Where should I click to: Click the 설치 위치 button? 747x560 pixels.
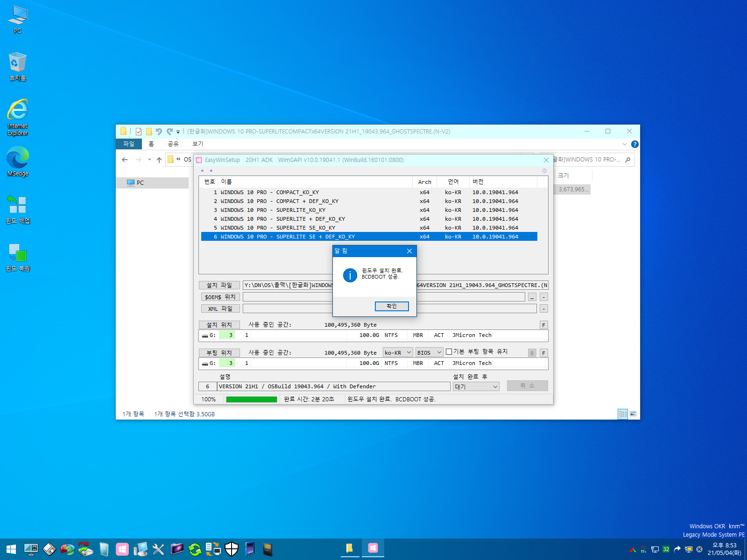[x=219, y=325]
